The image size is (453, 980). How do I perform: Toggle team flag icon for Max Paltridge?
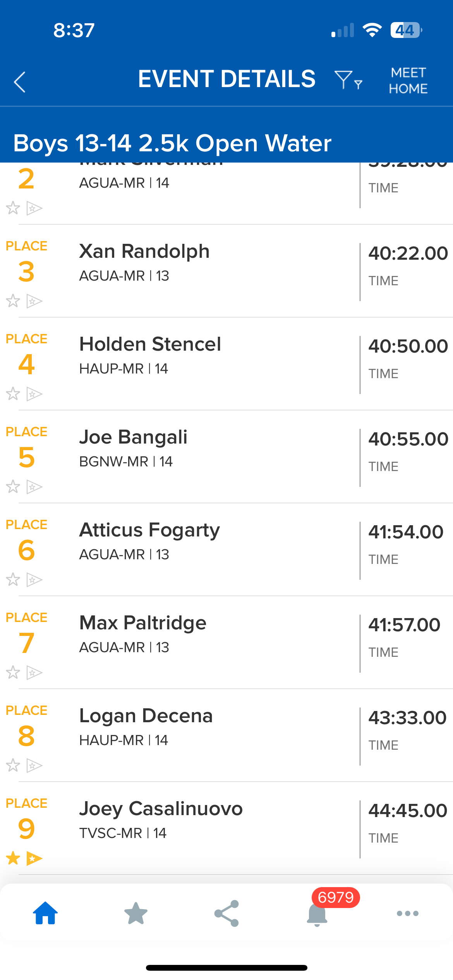(x=34, y=672)
